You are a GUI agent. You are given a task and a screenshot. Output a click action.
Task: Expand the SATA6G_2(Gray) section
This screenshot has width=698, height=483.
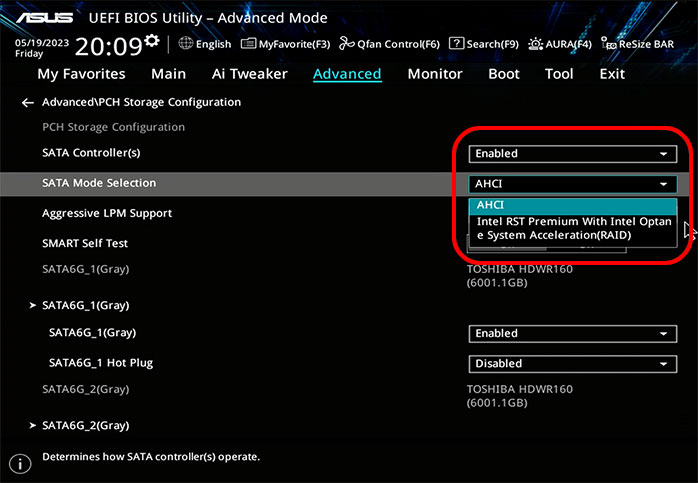coord(85,425)
